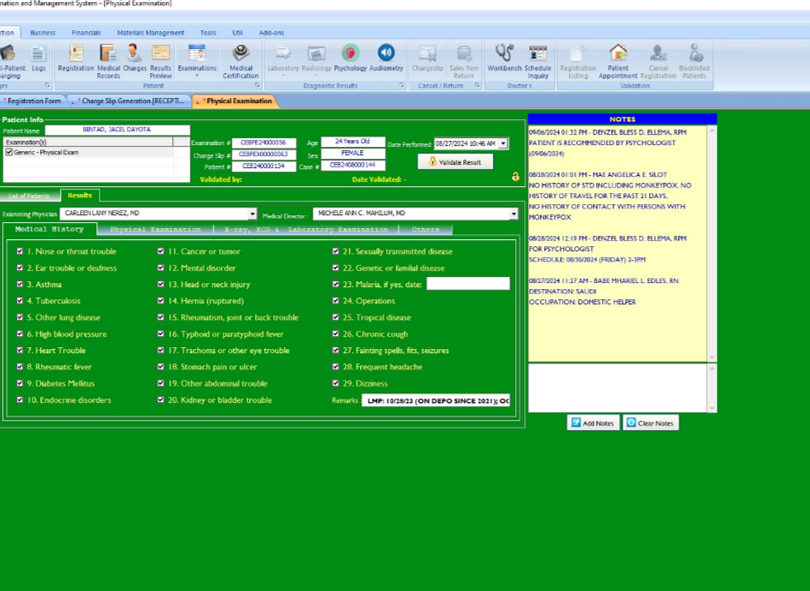This screenshot has height=591, width=810.
Task: Open Results Preview icon
Action: tap(161, 61)
